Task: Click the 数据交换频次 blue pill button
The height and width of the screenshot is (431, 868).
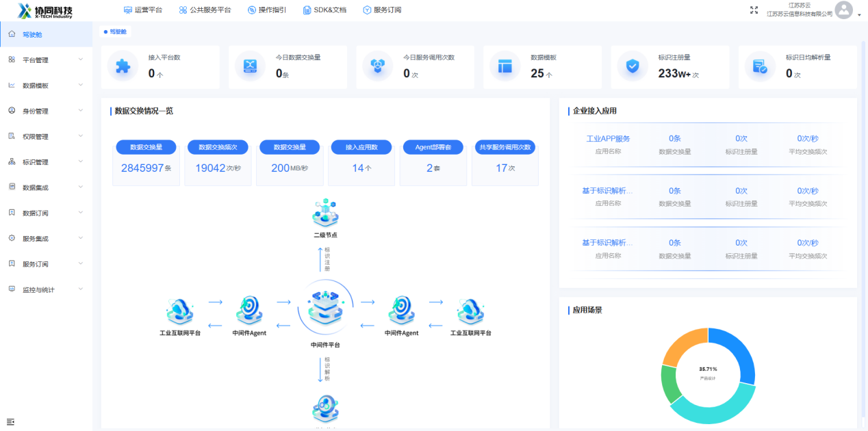Action: pos(218,147)
